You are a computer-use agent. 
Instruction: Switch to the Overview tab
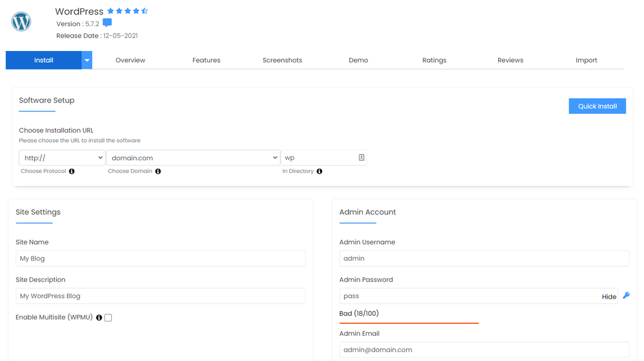tap(130, 60)
